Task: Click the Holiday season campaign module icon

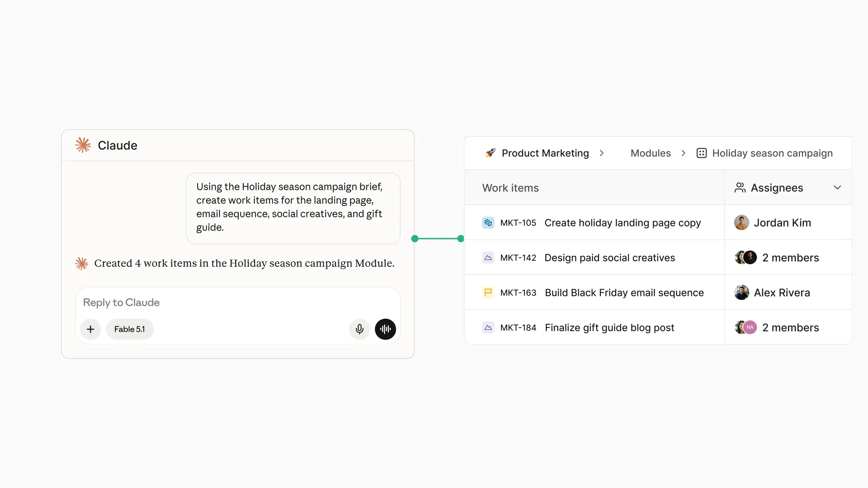Action: (x=702, y=153)
